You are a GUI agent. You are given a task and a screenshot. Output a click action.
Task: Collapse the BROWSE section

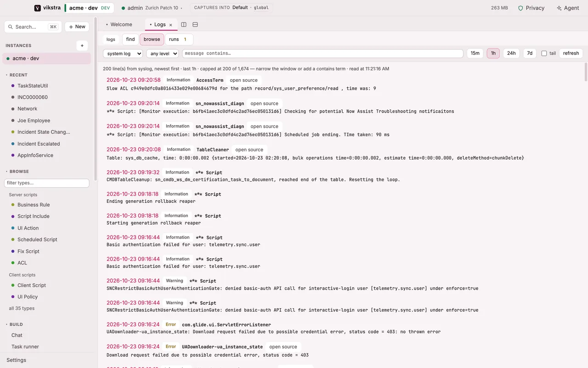click(17, 172)
